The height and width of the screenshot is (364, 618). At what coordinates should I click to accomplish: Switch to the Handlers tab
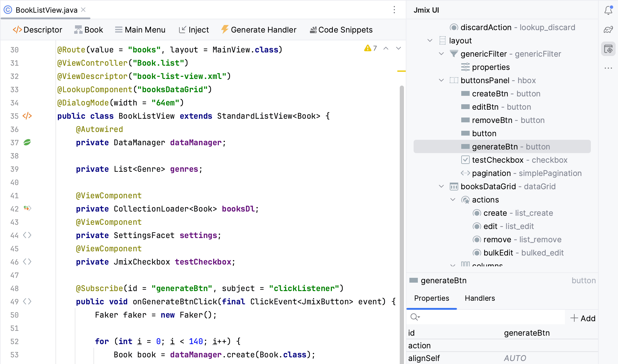[480, 298]
